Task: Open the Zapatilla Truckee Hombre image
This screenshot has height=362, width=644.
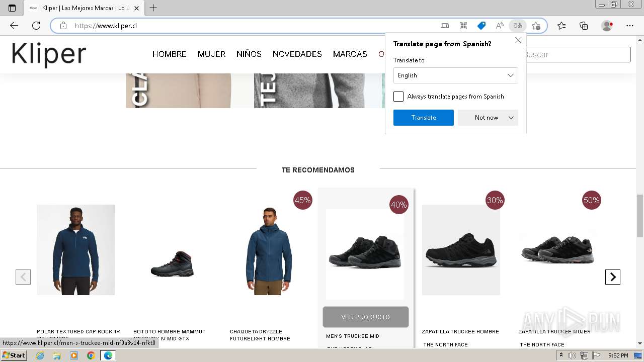Action: (461, 250)
